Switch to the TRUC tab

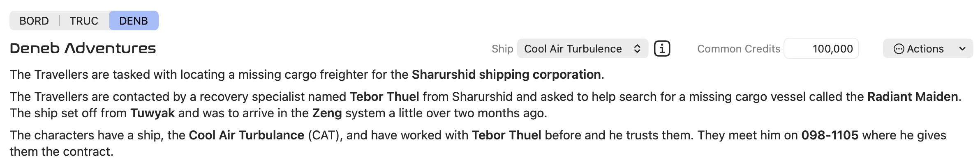84,21
